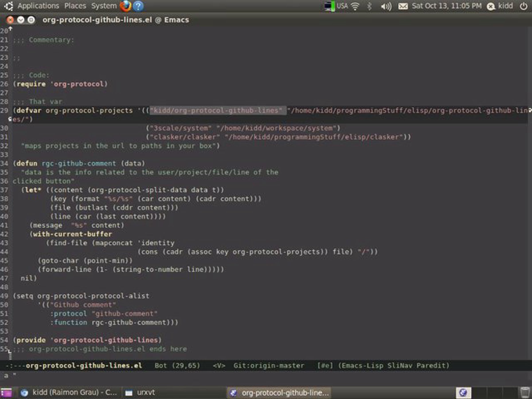Close the Emacs window

[x=10, y=20]
